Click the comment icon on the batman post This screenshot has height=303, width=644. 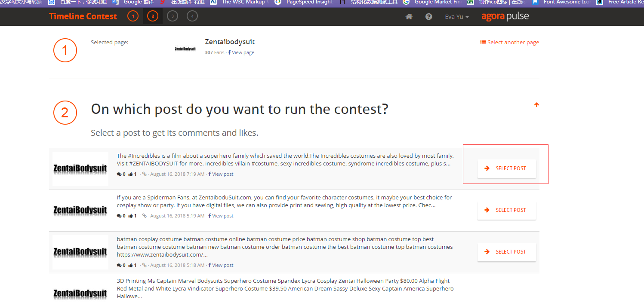[x=119, y=265]
